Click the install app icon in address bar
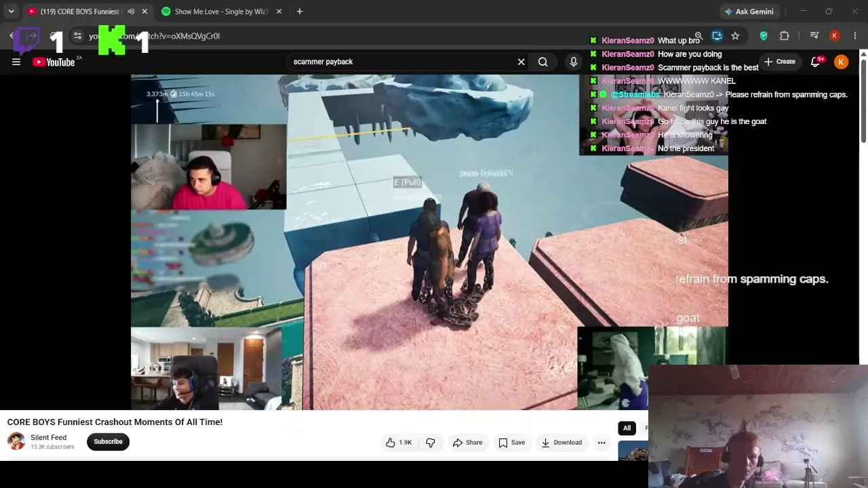Viewport: 868px width, 488px height. tap(717, 36)
